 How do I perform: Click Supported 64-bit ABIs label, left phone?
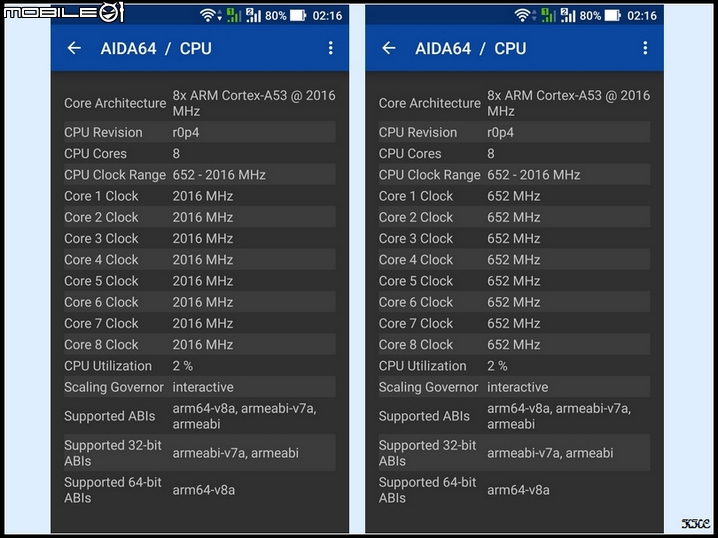[x=113, y=490]
